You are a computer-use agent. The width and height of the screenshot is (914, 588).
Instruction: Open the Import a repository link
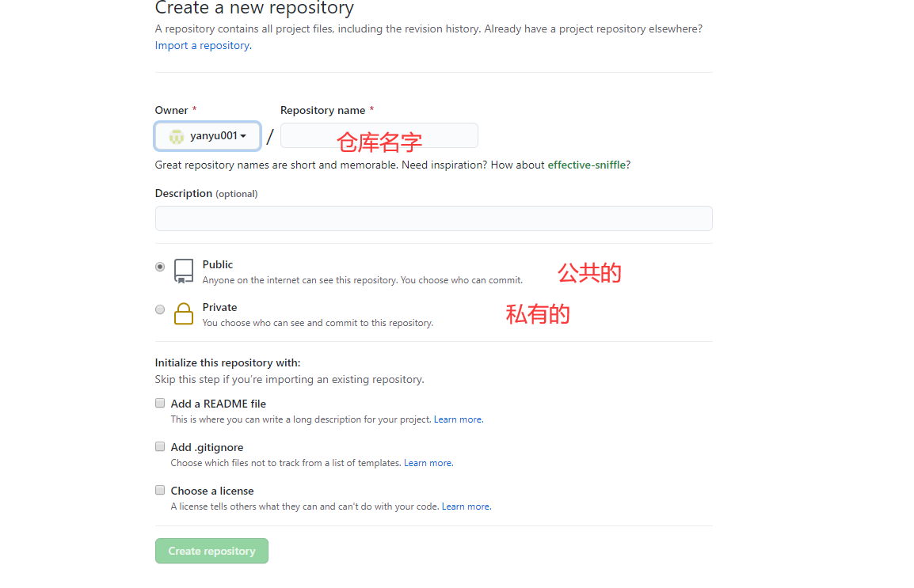(204, 45)
